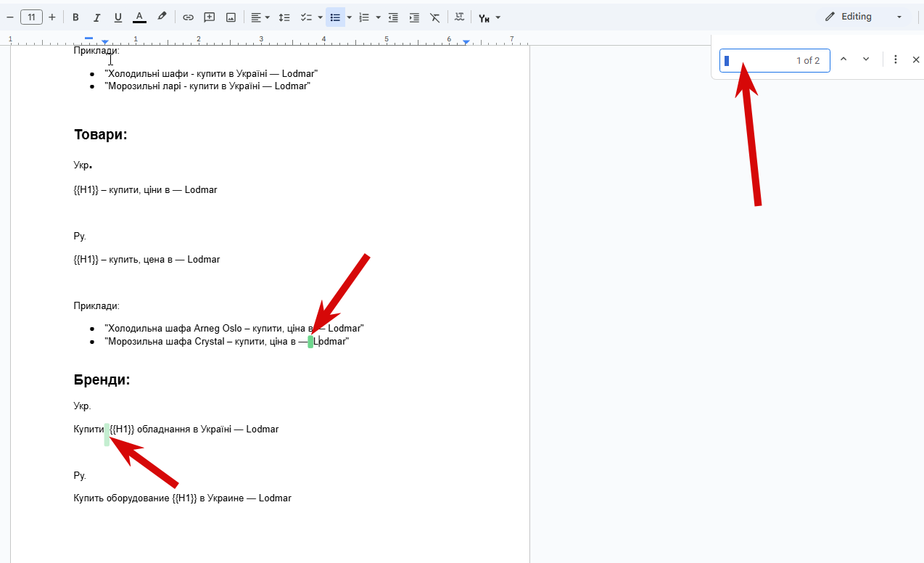Insert a link using the link icon
The image size is (924, 563).
pyautogui.click(x=188, y=17)
